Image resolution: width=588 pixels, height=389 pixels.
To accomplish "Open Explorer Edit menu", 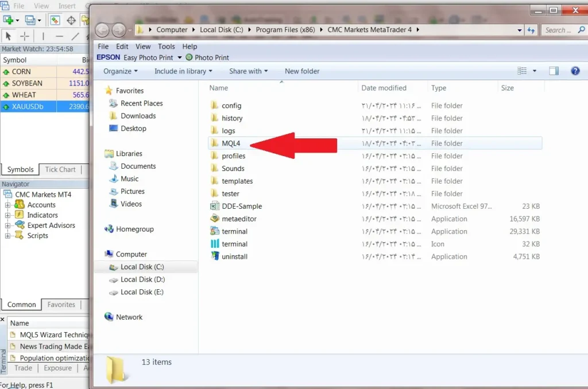I will tap(122, 46).
